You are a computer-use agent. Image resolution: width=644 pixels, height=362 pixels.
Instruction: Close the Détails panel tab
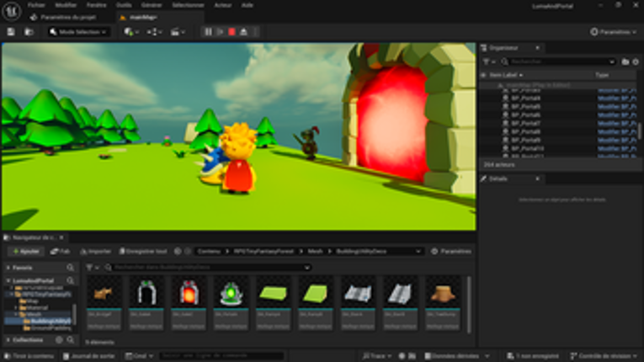coord(537,178)
